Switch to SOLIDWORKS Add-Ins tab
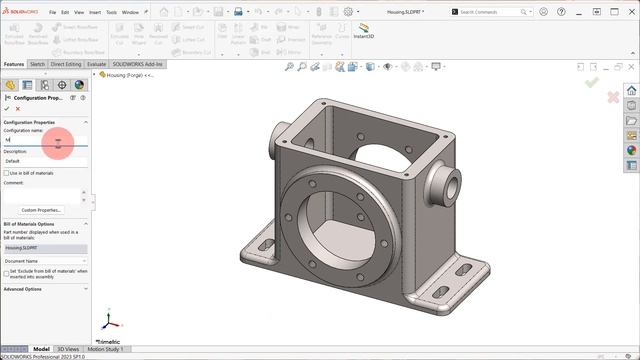This screenshot has height=360, width=640. pyautogui.click(x=138, y=64)
